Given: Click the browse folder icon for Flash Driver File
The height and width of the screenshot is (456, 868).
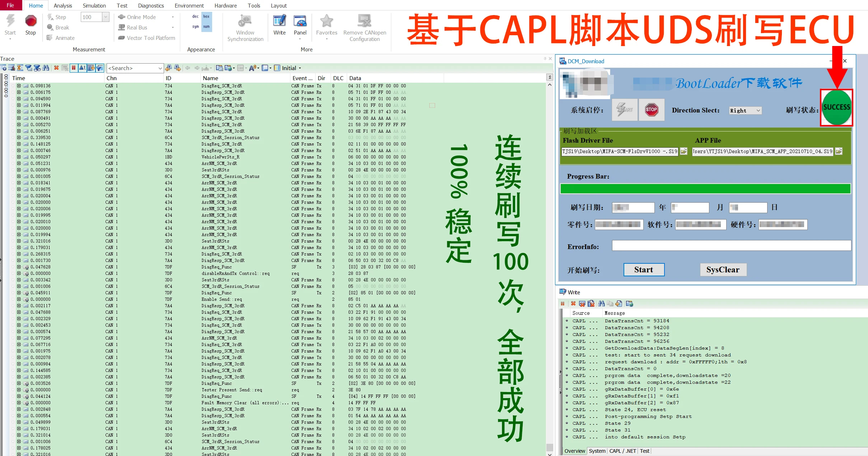Looking at the screenshot, I should (684, 151).
